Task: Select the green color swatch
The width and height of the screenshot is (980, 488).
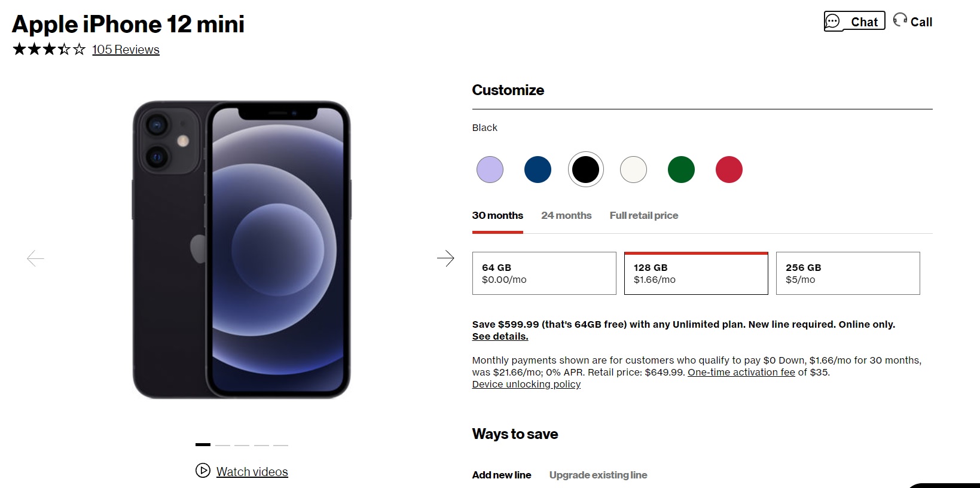Action: (x=681, y=169)
